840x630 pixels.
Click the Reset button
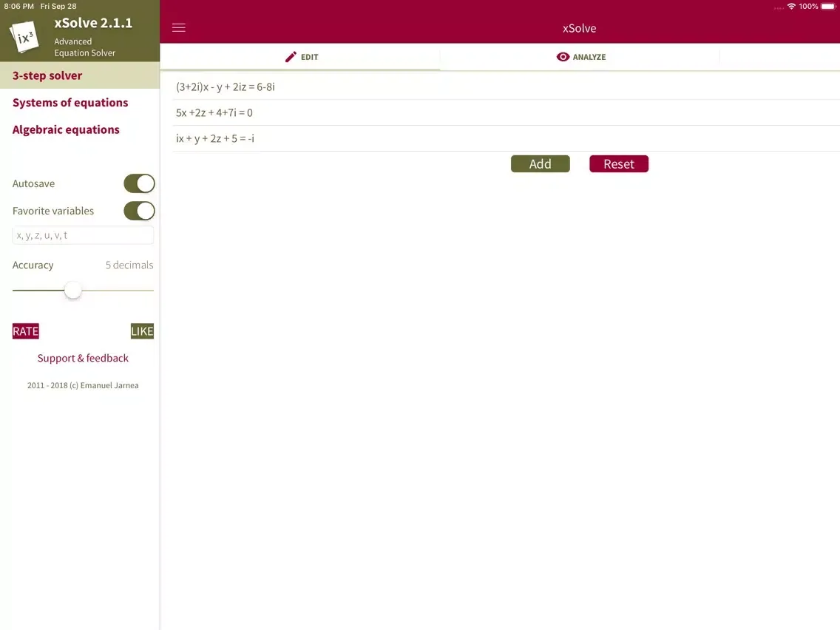[x=619, y=164]
